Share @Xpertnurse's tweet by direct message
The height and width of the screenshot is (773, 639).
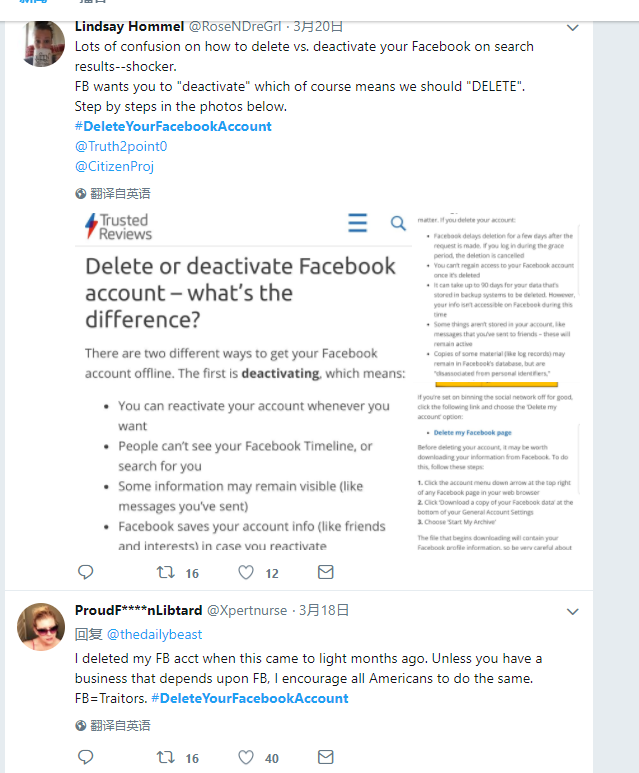tap(326, 757)
